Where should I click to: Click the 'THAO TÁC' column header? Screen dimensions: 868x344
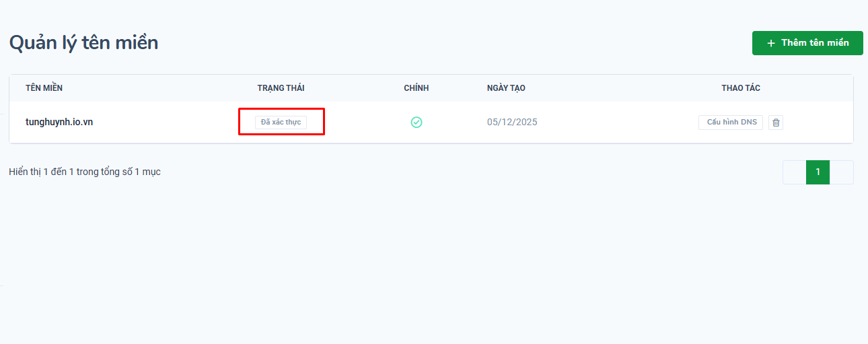741,88
